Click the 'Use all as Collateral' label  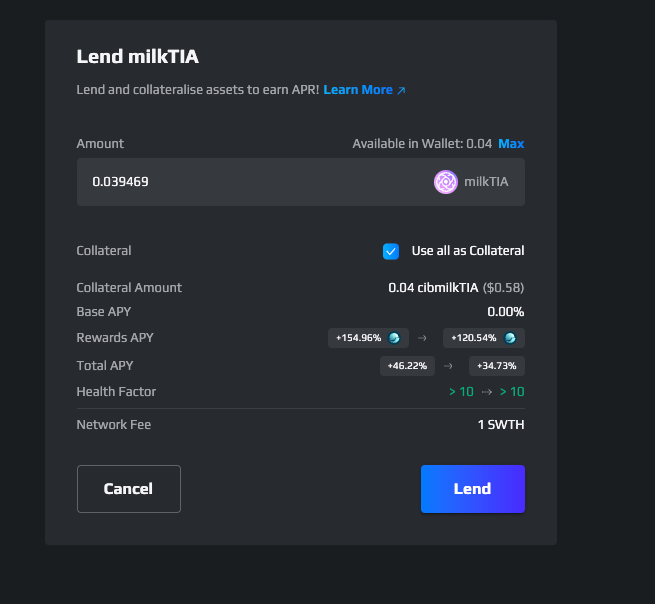[468, 251]
